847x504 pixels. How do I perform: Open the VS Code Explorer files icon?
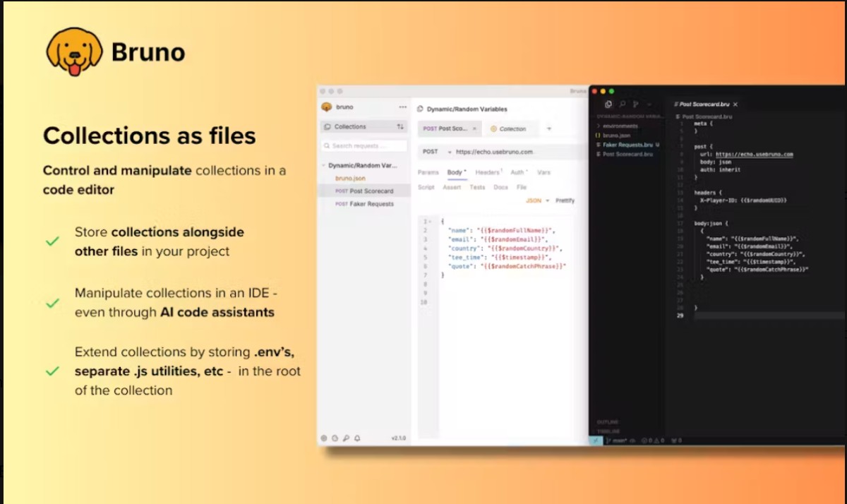tap(608, 104)
